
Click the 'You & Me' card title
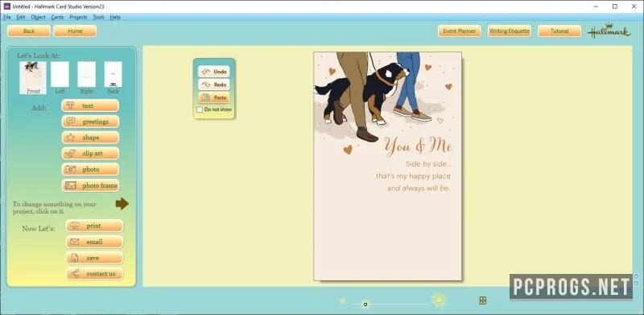click(x=418, y=147)
